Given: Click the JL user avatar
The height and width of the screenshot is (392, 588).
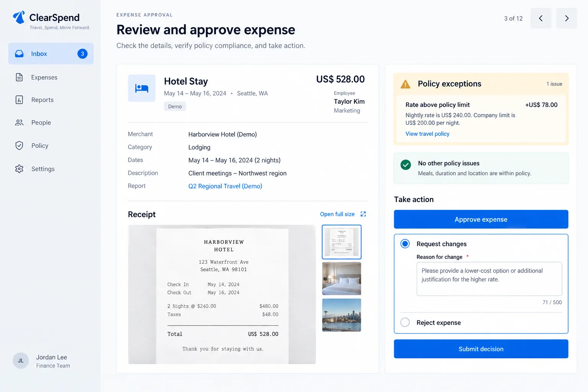Looking at the screenshot, I should 21,361.
